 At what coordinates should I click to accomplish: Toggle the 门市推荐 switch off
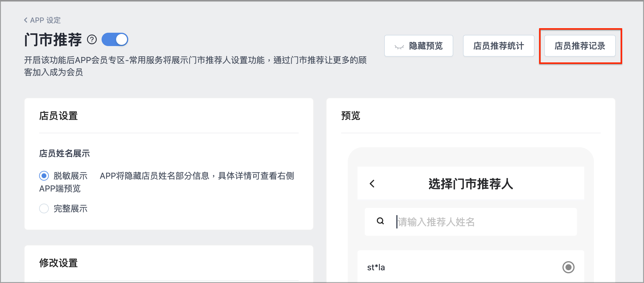(115, 39)
